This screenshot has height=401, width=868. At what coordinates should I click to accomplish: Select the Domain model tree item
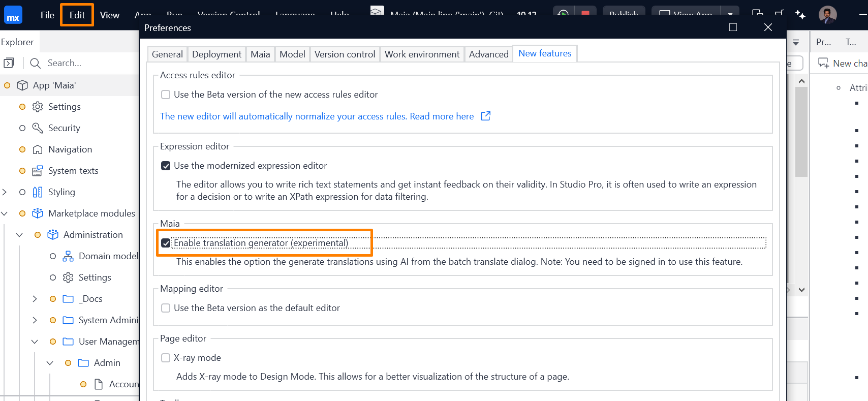point(108,256)
